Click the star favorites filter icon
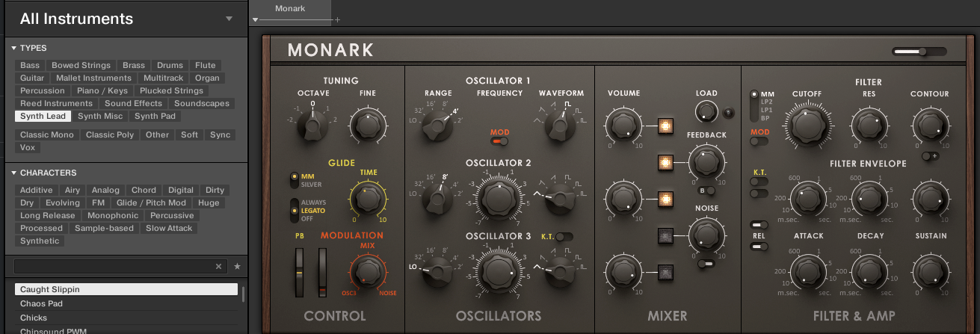Viewport: 980px width, 334px height. (237, 266)
